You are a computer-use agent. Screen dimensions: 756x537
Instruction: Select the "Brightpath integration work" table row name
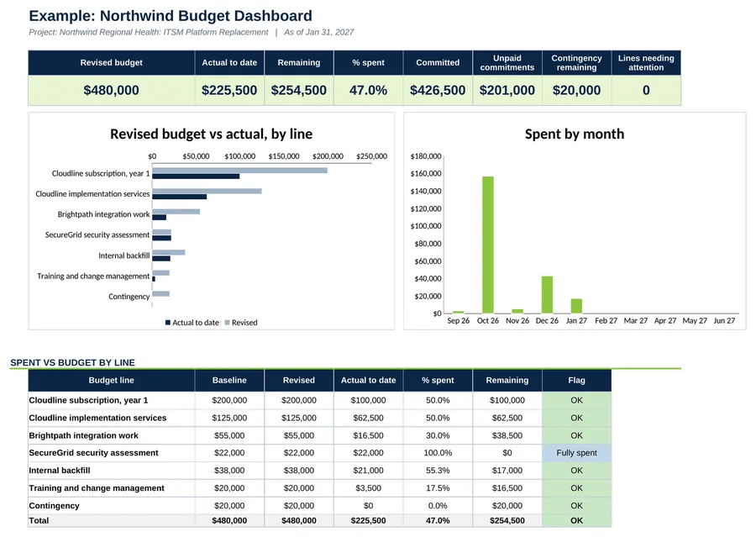click(83, 435)
